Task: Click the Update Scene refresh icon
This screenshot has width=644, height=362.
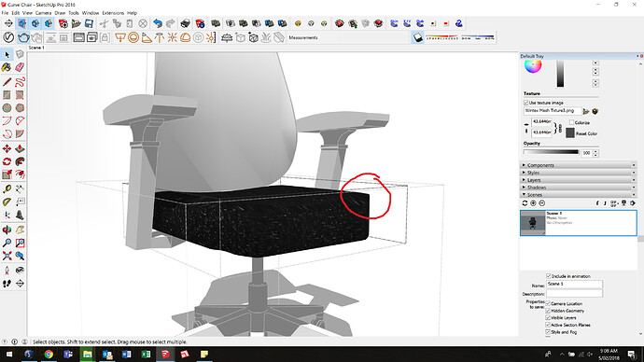Action: pyautogui.click(x=525, y=203)
